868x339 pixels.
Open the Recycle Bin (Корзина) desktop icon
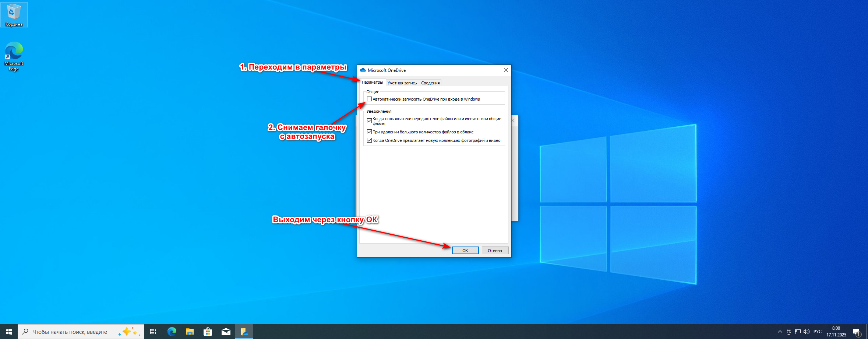click(x=14, y=15)
